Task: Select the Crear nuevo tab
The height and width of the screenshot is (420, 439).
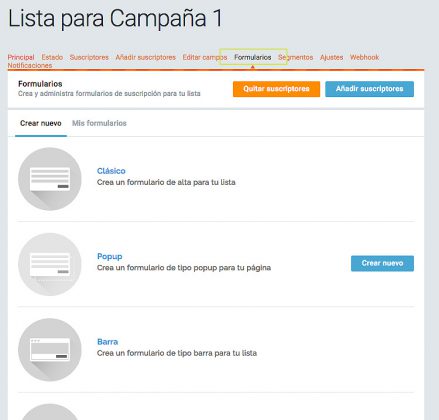Action: [x=41, y=123]
